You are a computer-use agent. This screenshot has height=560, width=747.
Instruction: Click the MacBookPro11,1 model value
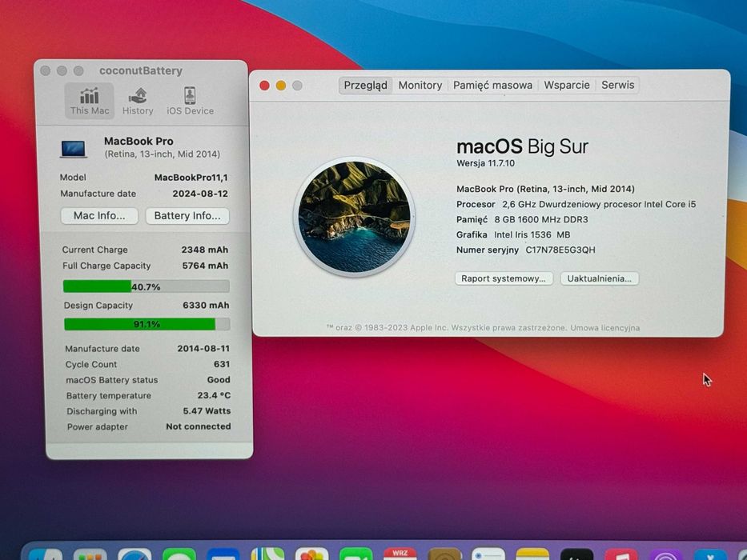[x=191, y=178]
